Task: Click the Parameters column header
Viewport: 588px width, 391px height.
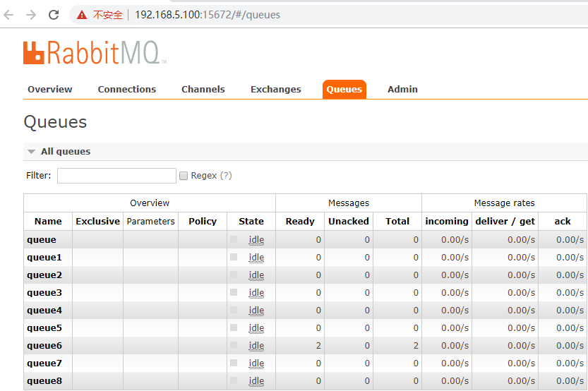Action: click(151, 221)
